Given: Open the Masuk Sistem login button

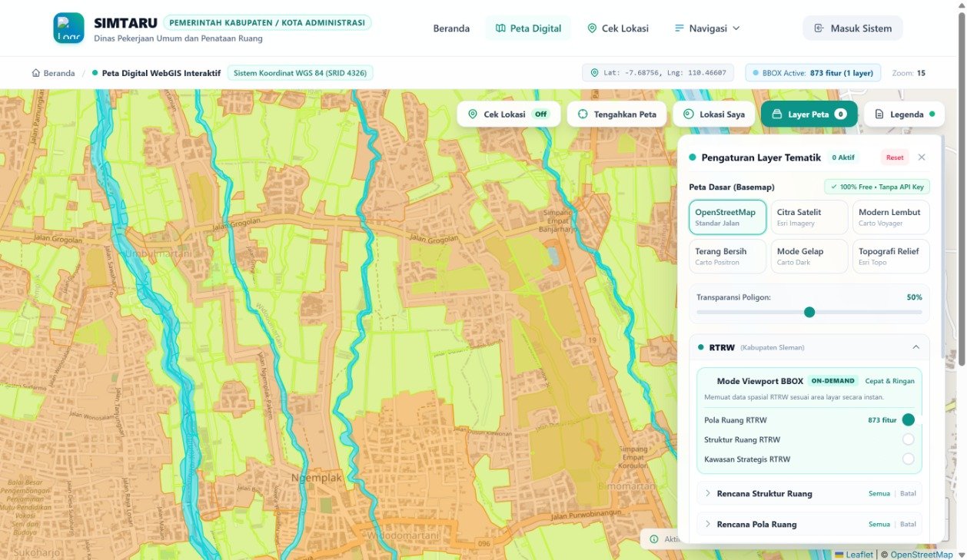Looking at the screenshot, I should click(x=852, y=28).
